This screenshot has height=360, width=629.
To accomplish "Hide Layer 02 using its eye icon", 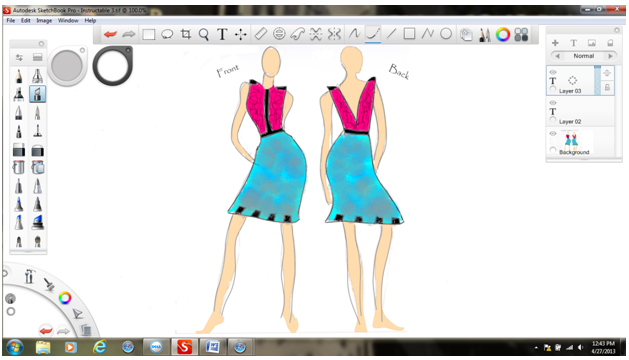I will coord(553,103).
